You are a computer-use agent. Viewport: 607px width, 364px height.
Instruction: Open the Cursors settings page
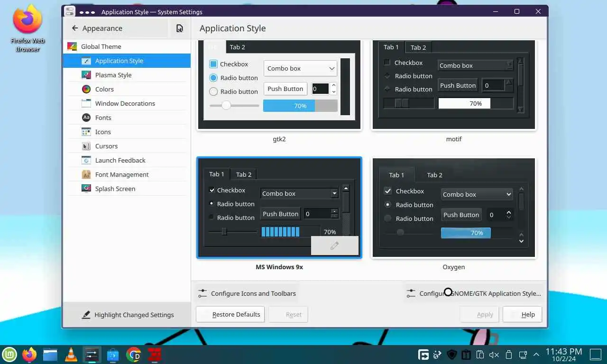coord(127,146)
